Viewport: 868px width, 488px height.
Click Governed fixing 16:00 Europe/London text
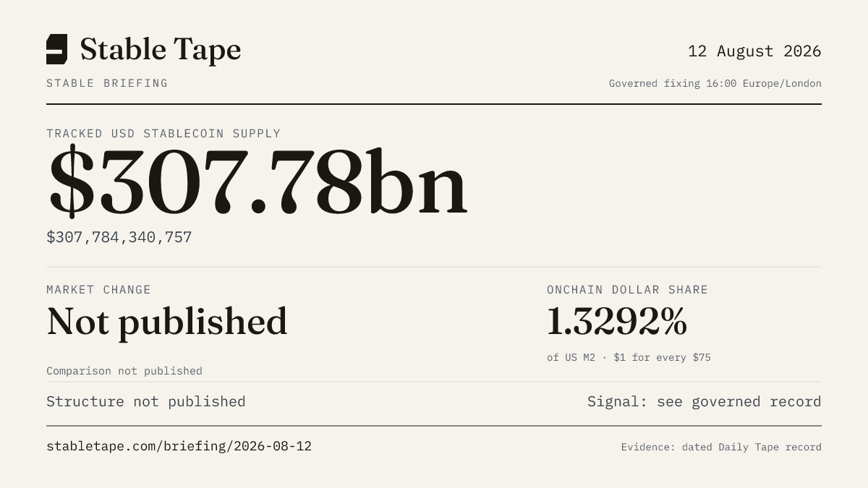coord(715,83)
